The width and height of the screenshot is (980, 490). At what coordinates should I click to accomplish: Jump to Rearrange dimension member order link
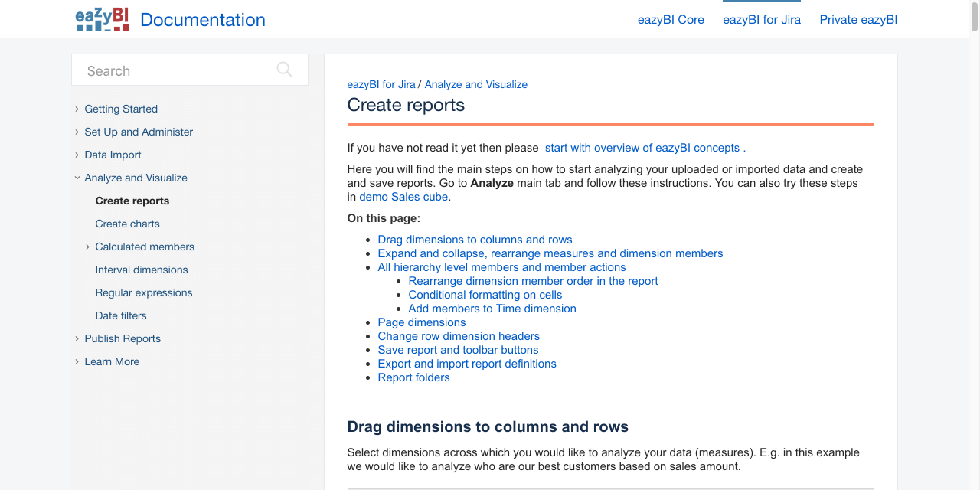533,281
